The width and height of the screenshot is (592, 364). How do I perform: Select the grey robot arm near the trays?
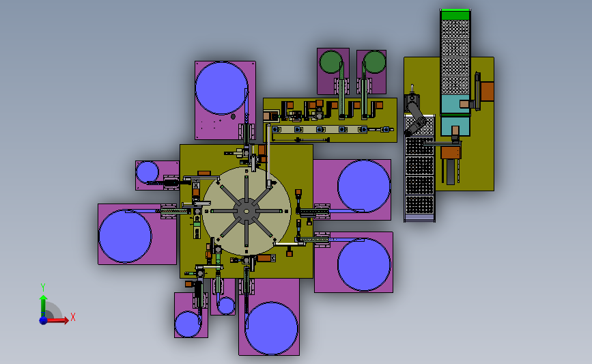point(415,116)
